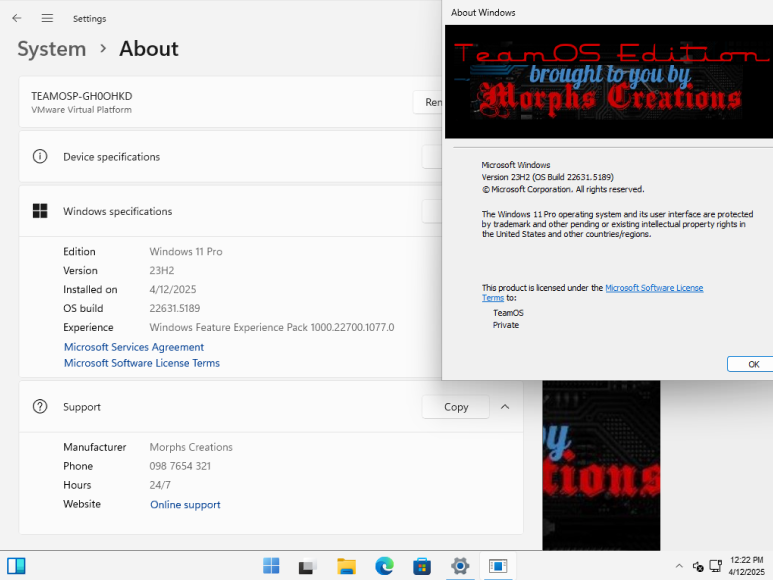Screen dimensions: 773x580
Task: Select the Edition value Windows 11 Pro
Action: (x=186, y=251)
